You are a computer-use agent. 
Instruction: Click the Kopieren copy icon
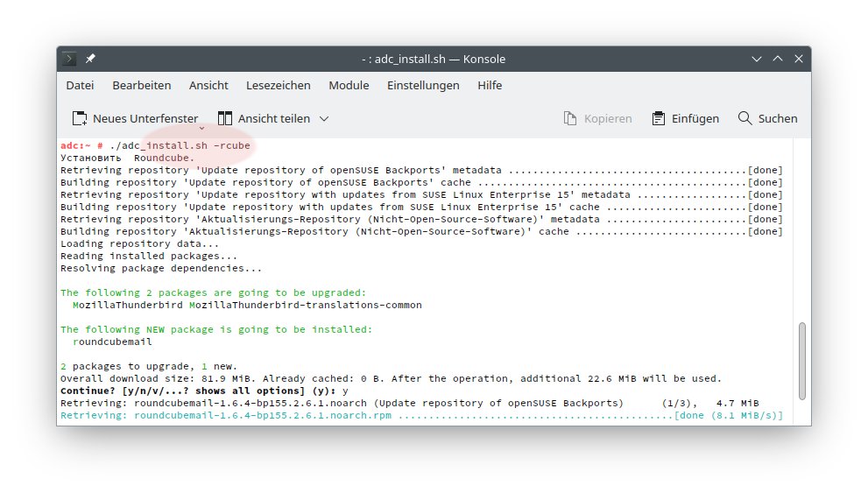570,118
